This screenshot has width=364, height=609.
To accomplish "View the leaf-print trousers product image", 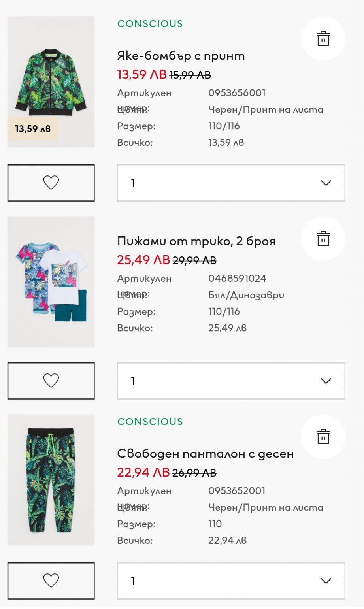I will [51, 479].
